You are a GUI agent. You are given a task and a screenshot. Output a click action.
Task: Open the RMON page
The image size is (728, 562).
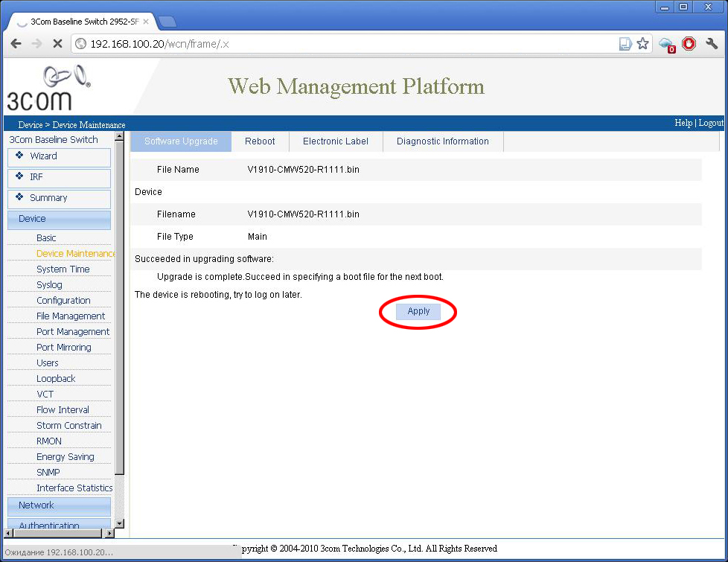click(48, 441)
